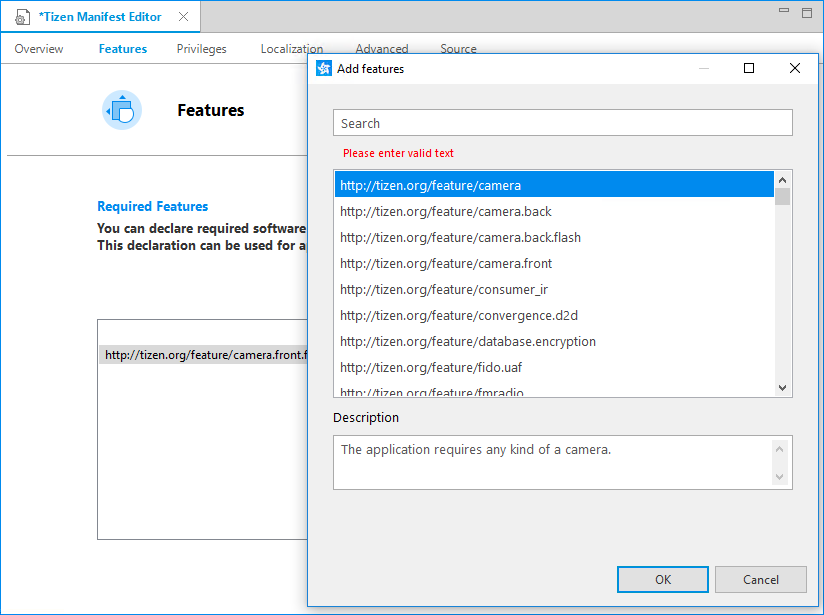Viewport: 824px width, 615px height.
Task: Switch to the Overview tab
Action: pos(38,48)
